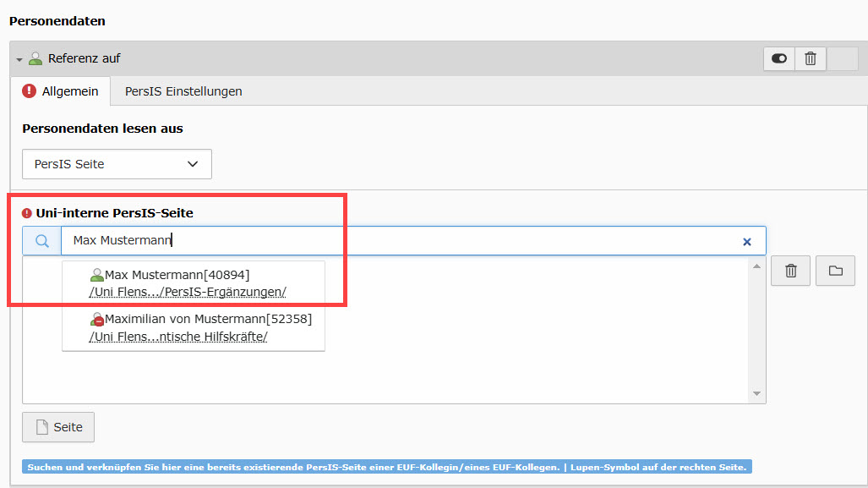
Task: Click the magnifier search icon
Action: click(x=41, y=241)
